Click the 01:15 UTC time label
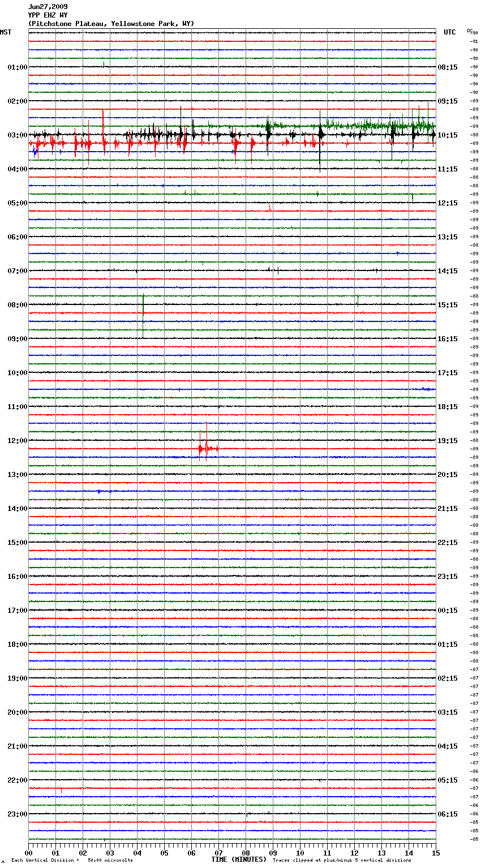The width and height of the screenshot is (481, 868). 448,644
